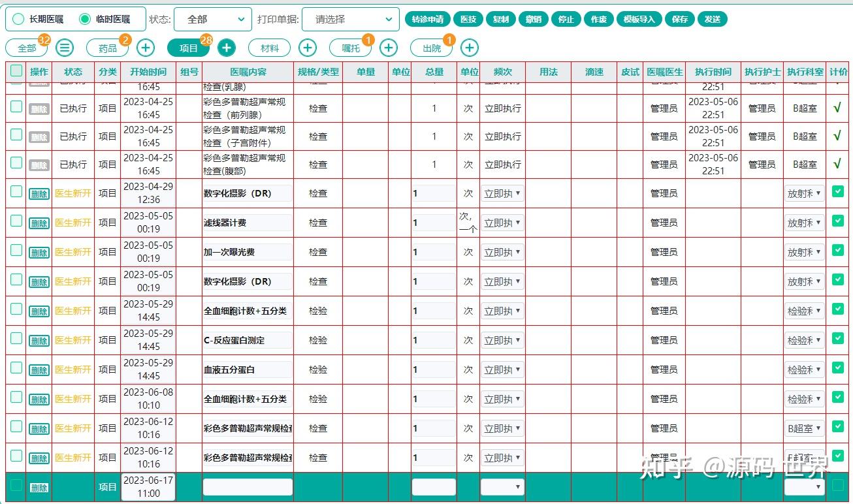Image resolution: width=853 pixels, height=504 pixels.
Task: Switch to the 药品 tab
Action: click(x=106, y=48)
